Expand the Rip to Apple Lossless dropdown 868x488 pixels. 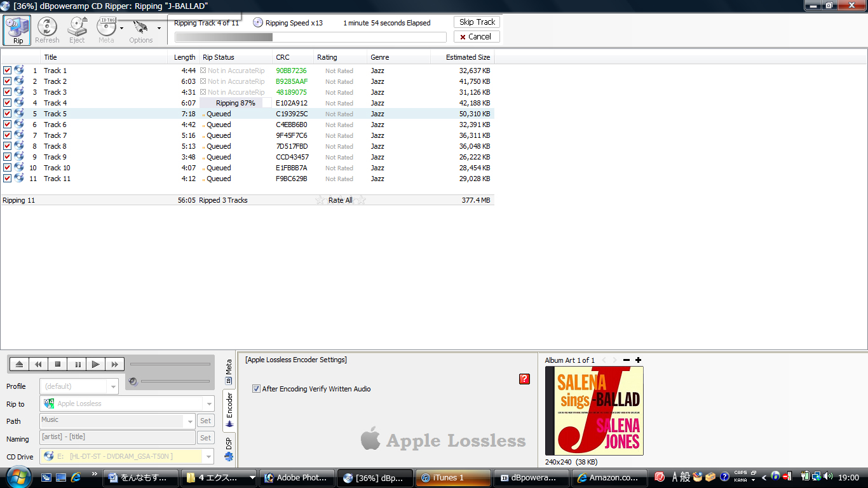coord(208,403)
